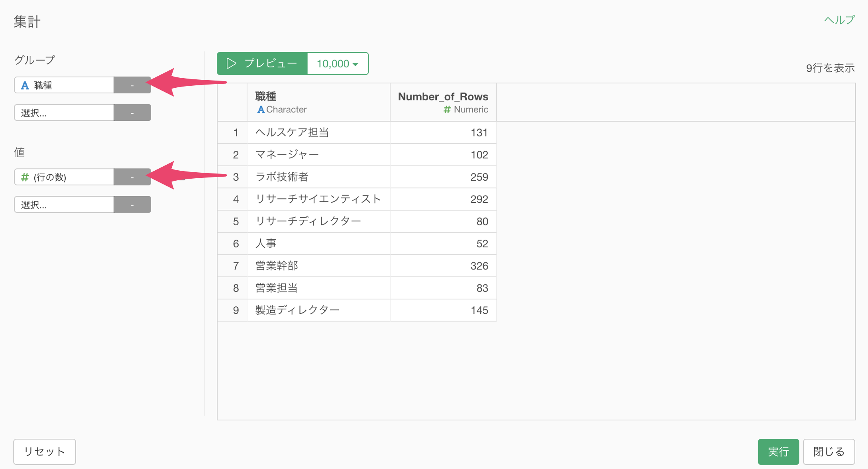The width and height of the screenshot is (868, 469).
Task: Click the value 131 cell
Action: point(443,132)
